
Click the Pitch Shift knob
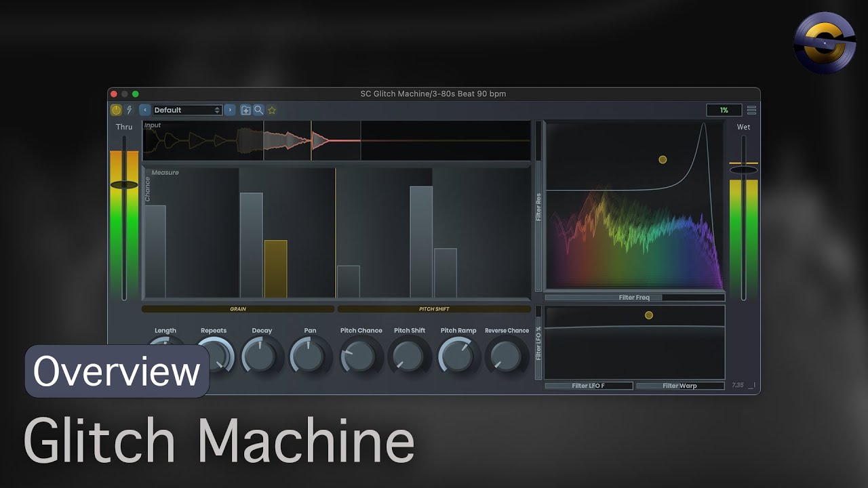pyautogui.click(x=409, y=356)
